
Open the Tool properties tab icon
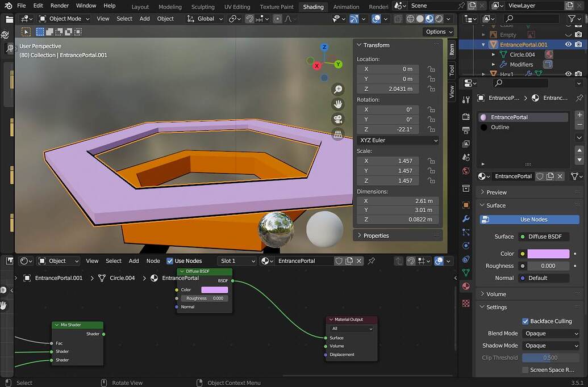point(466,100)
